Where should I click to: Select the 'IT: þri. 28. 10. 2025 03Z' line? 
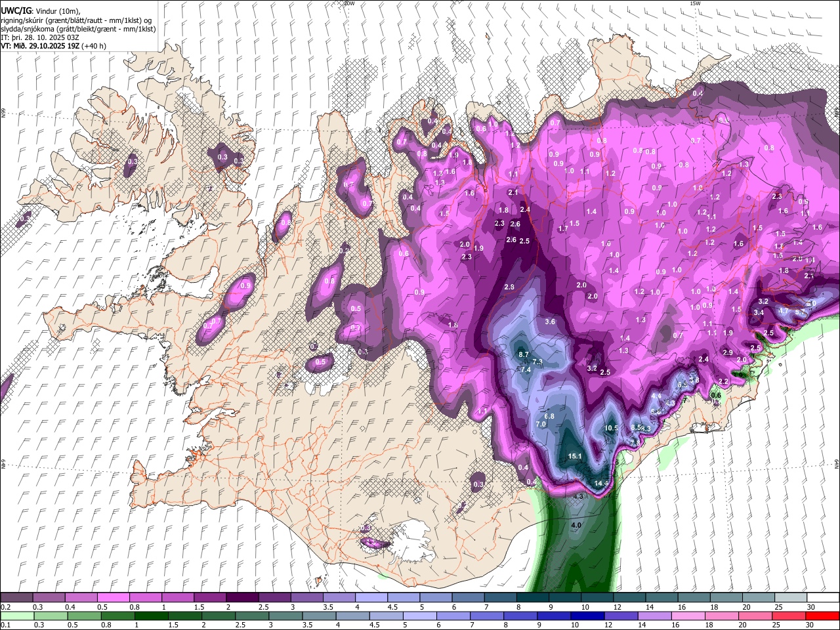click(x=39, y=37)
